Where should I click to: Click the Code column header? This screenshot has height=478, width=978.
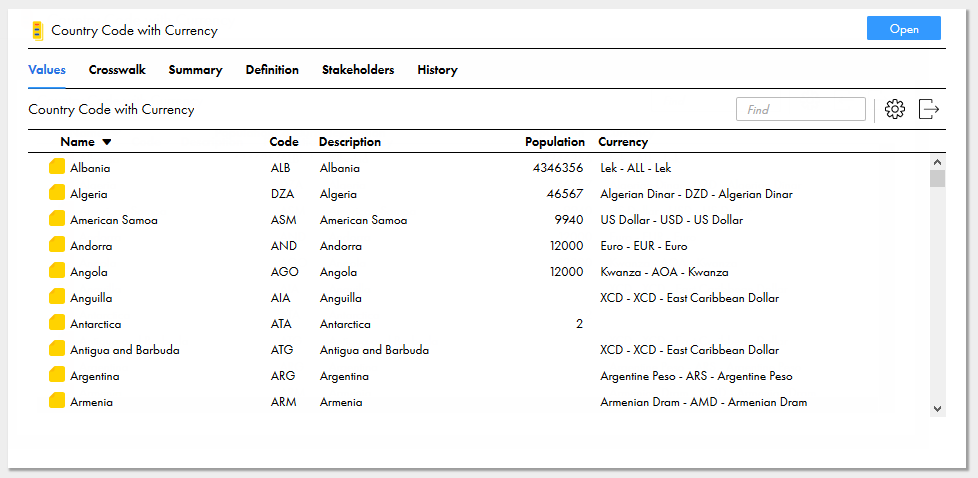[284, 142]
